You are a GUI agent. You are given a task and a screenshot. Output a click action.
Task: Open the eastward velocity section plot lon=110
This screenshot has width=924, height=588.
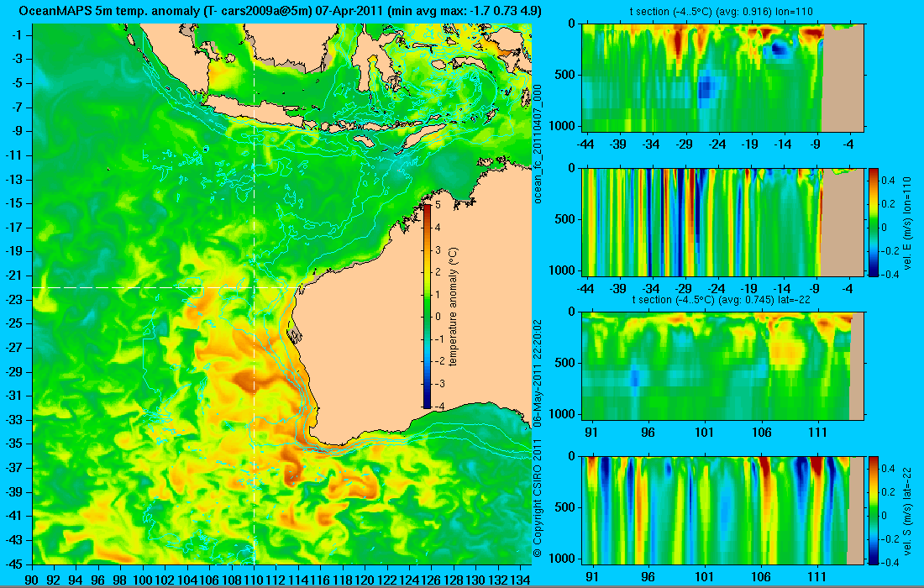pos(722,222)
